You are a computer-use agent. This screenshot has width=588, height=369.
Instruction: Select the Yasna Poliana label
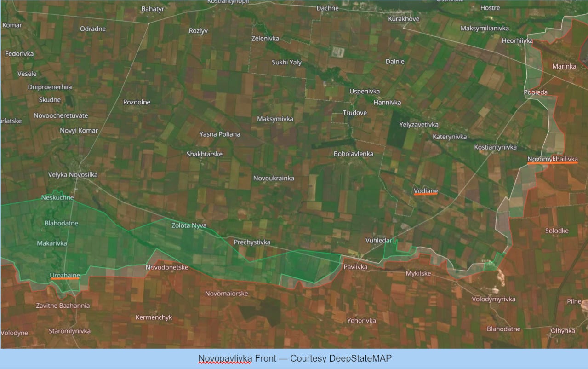click(220, 134)
